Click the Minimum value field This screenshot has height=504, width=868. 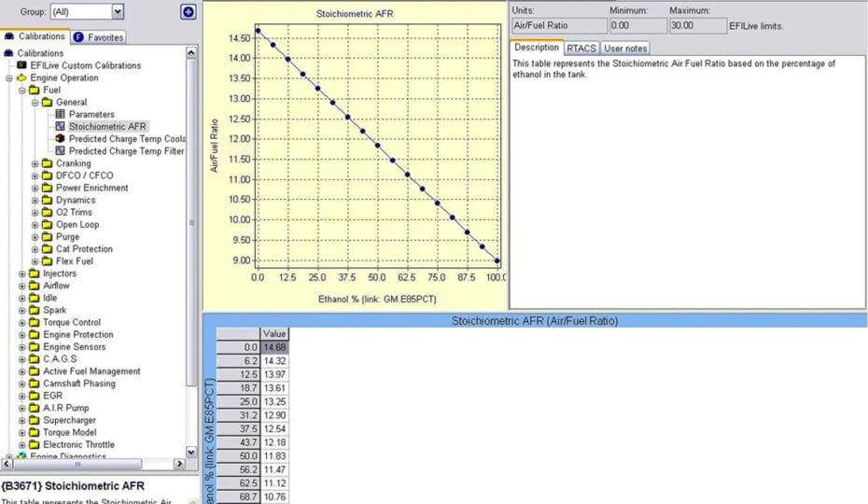pos(637,25)
